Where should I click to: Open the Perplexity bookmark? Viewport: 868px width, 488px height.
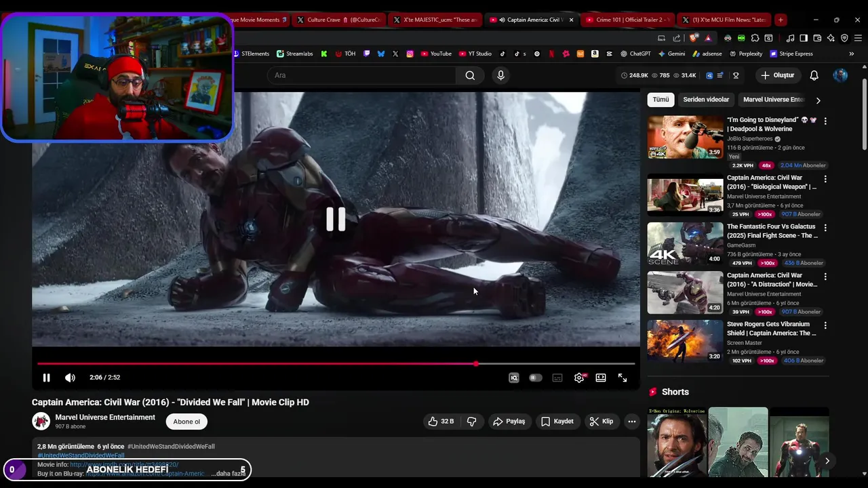click(745, 54)
